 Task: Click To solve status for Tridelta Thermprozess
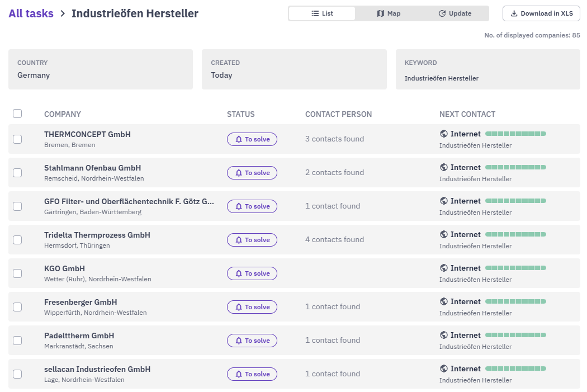(x=252, y=240)
